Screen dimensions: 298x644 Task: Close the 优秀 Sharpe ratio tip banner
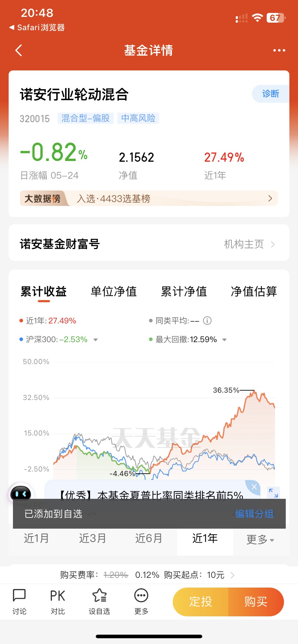click(x=254, y=487)
